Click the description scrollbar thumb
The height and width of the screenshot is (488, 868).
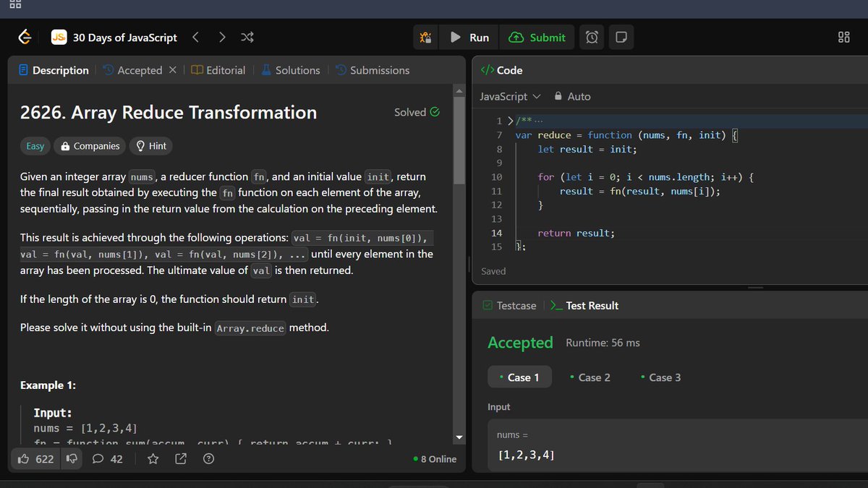tap(458, 140)
